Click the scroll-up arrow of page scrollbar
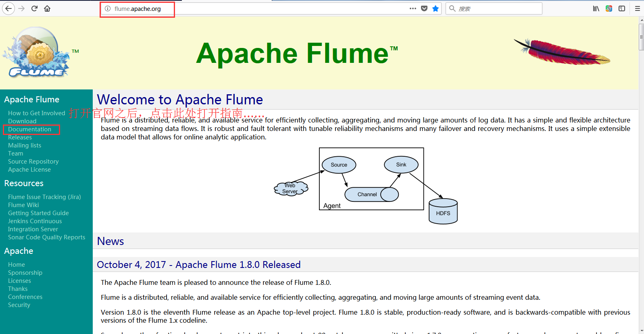Image resolution: width=644 pixels, height=334 pixels. coord(641,21)
